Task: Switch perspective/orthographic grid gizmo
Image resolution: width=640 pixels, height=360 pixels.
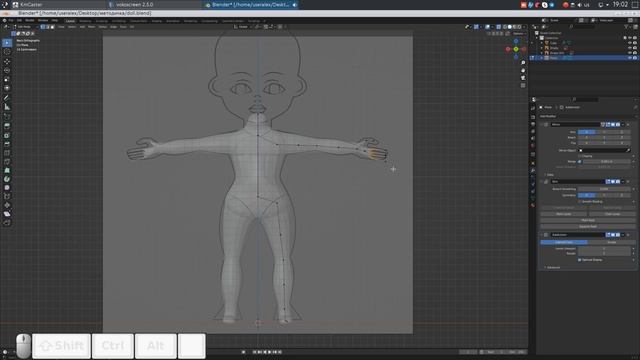Action: click(x=523, y=85)
